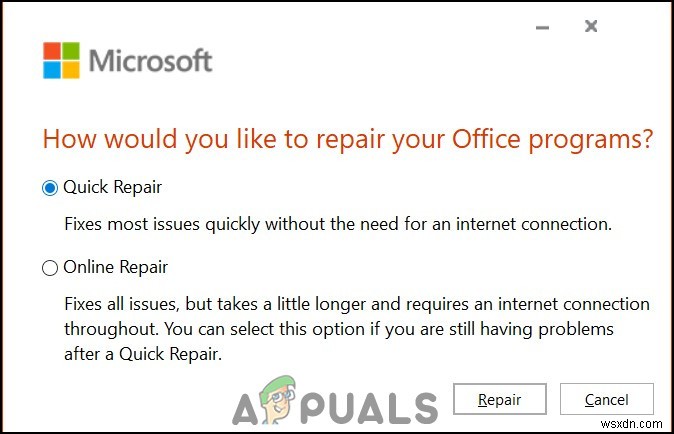This screenshot has height=434, width=674.
Task: Click the green square of Microsoft logo
Action: [x=70, y=51]
